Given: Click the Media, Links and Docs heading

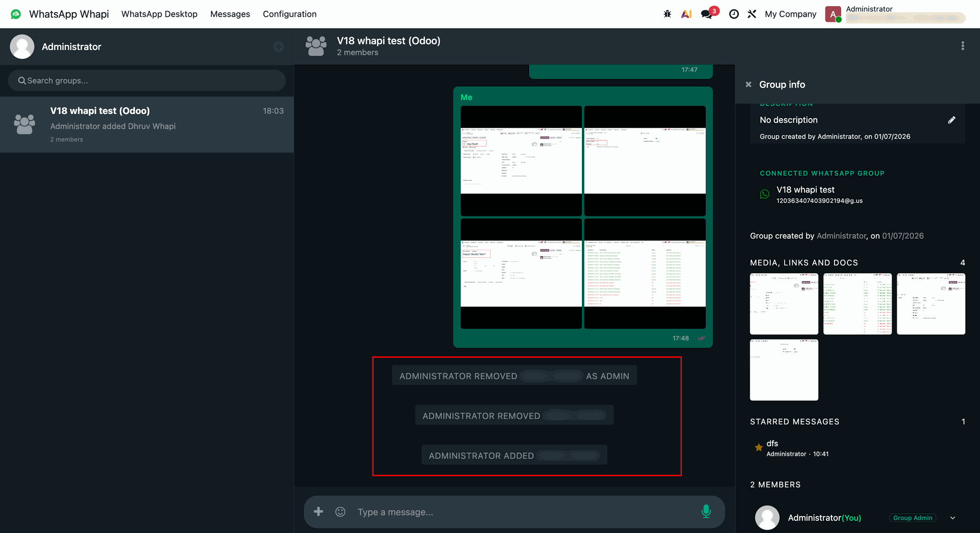Looking at the screenshot, I should pos(804,263).
